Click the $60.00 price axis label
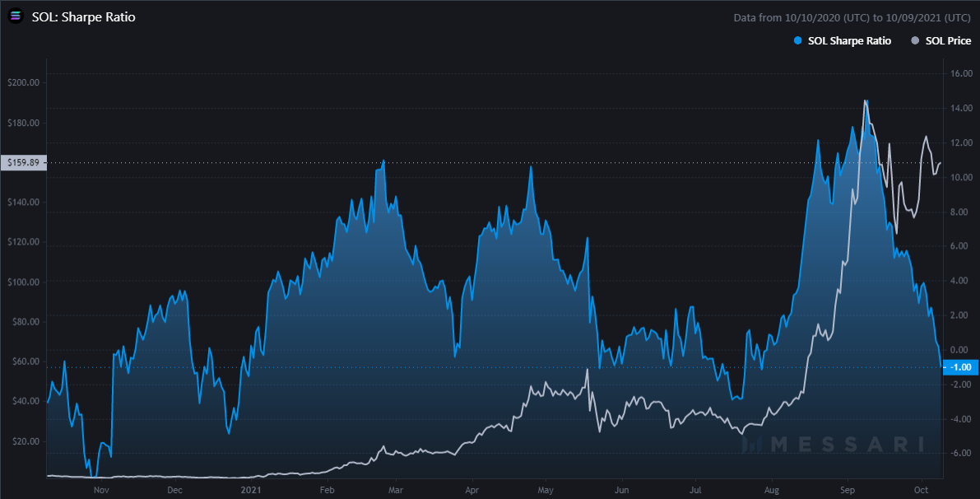980x499 pixels. pos(26,361)
